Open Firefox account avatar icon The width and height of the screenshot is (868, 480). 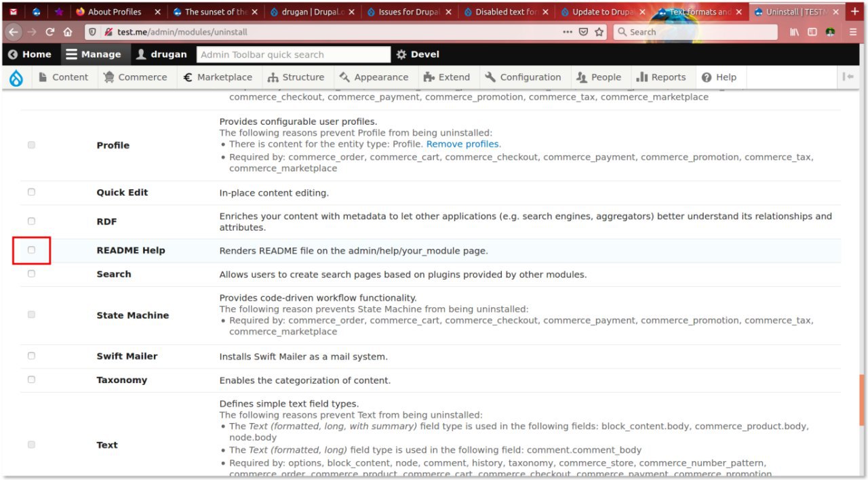tap(830, 32)
